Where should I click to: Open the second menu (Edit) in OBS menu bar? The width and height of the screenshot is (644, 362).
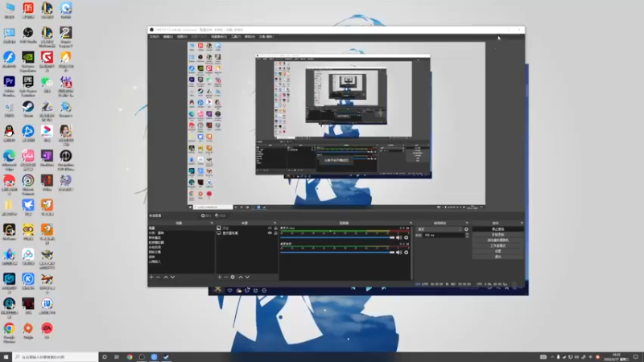(168, 36)
